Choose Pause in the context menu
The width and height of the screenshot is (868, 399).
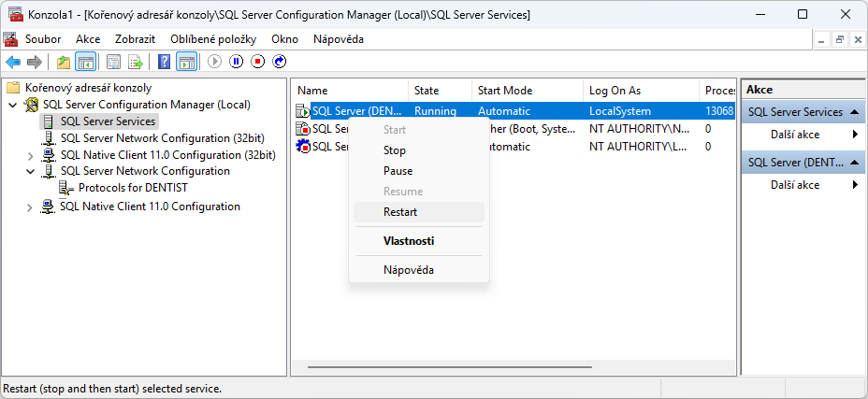[x=419, y=171]
